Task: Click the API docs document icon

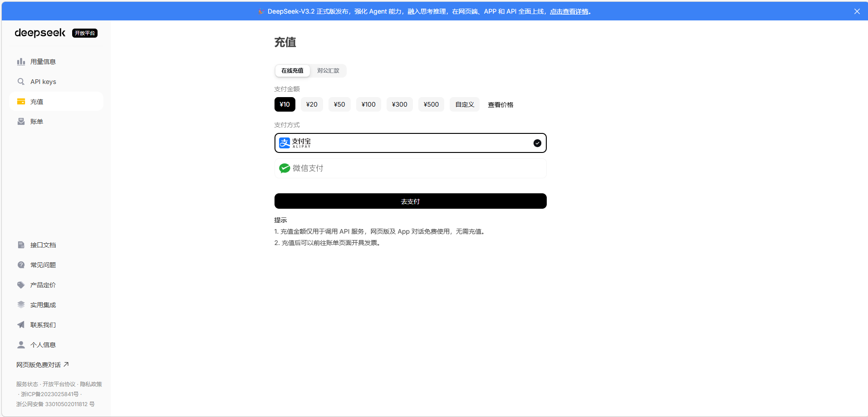Action: tap(21, 245)
